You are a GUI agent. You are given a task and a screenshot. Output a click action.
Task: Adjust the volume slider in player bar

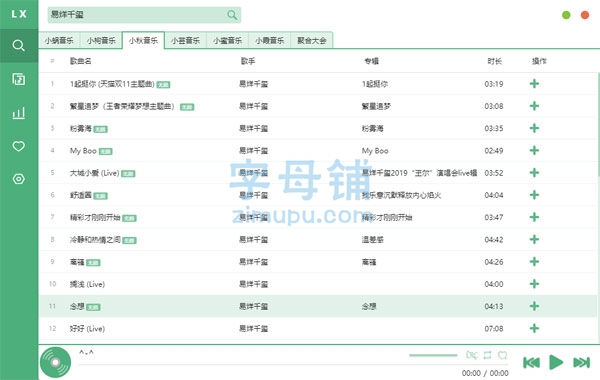pos(433,355)
